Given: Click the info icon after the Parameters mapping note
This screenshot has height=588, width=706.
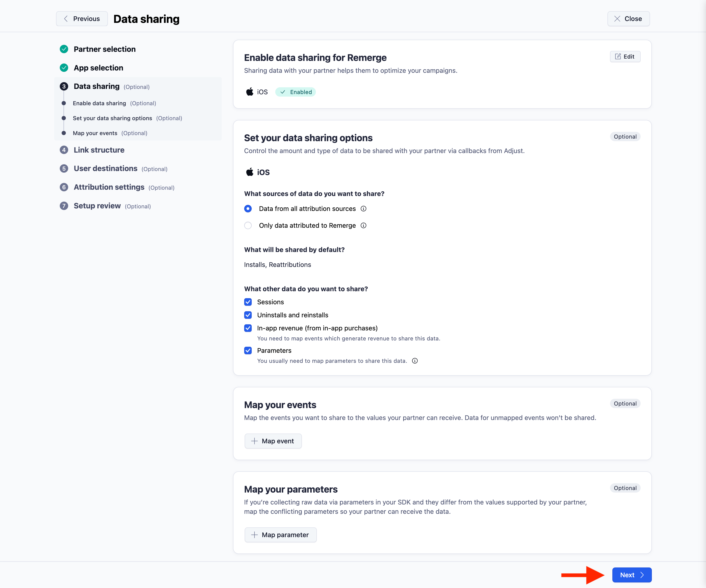Looking at the screenshot, I should tap(415, 361).
